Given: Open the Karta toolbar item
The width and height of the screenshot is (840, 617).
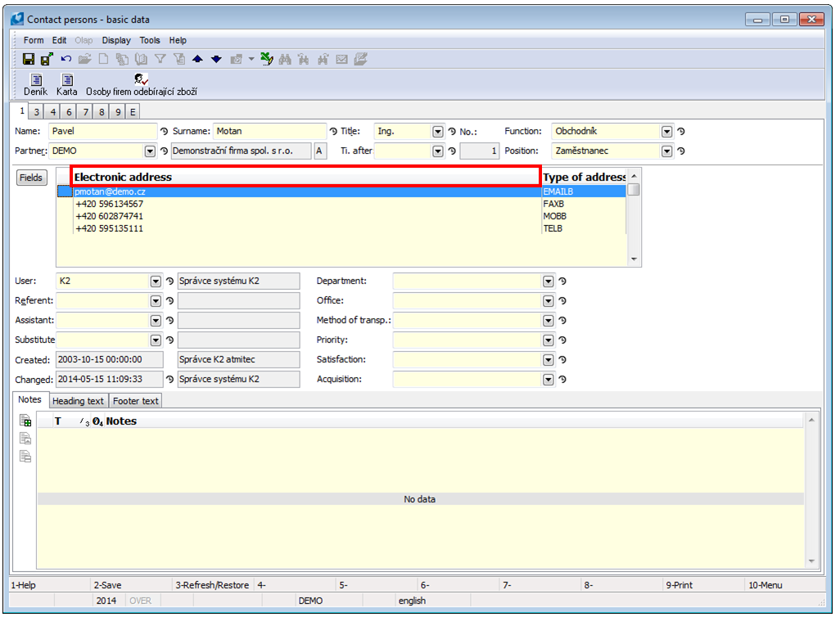Looking at the screenshot, I should (x=67, y=84).
